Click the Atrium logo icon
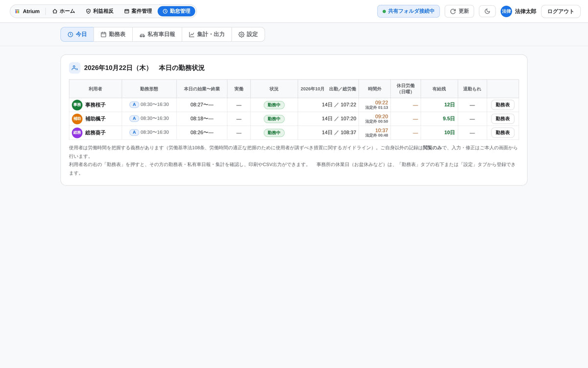588x368 pixels. point(17,11)
